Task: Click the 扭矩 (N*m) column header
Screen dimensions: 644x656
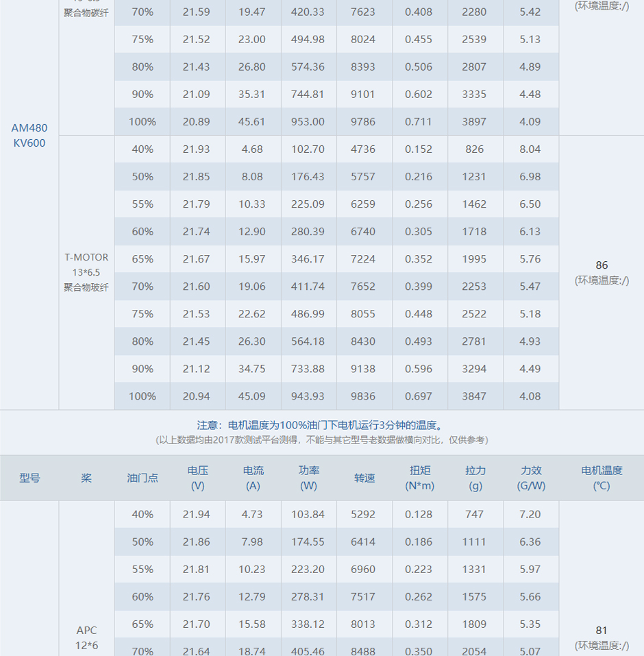Action: (x=419, y=478)
